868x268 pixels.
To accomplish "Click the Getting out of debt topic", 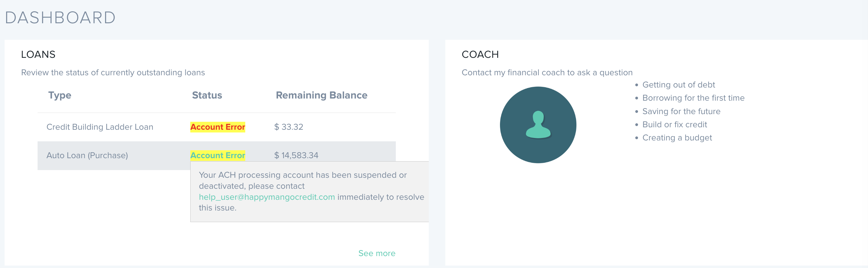I will point(678,85).
